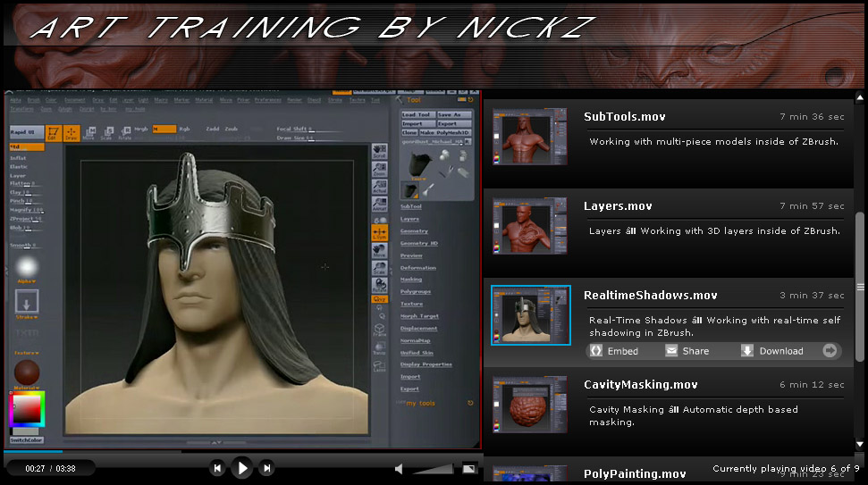This screenshot has width=868, height=485.
Task: Open the Alpha picker thumbnail
Action: coord(26,268)
